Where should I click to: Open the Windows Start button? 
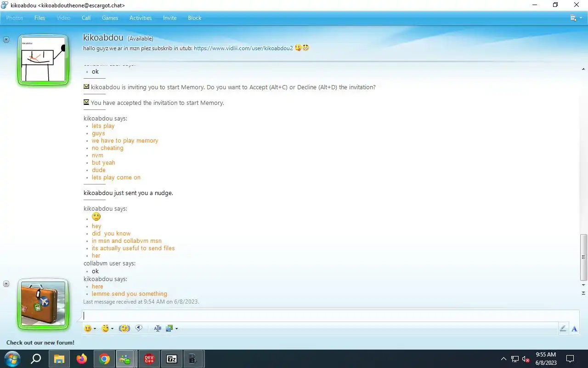click(12, 359)
